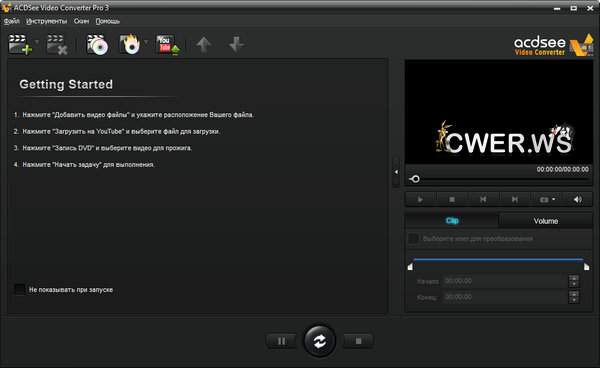
Task: Click the right clip trim marker
Action: point(586,266)
